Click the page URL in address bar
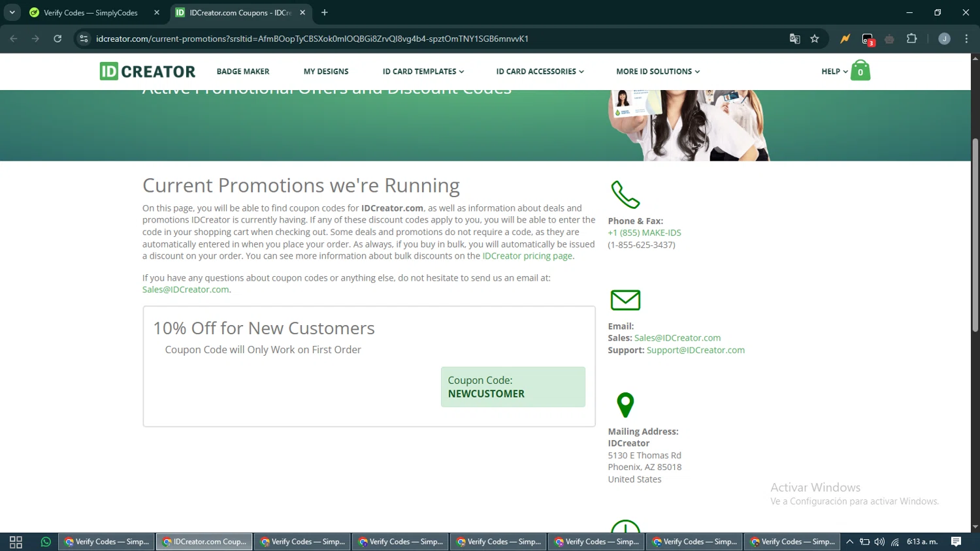 pos(312,39)
